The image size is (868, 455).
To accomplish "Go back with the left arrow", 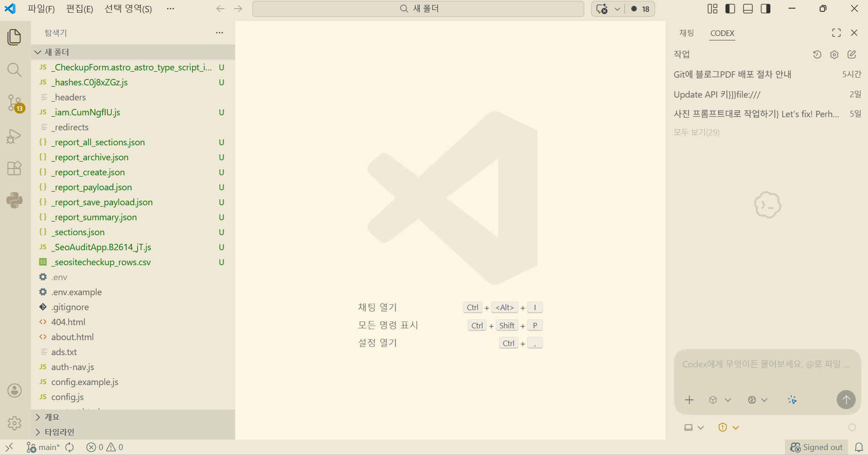I will tap(221, 9).
